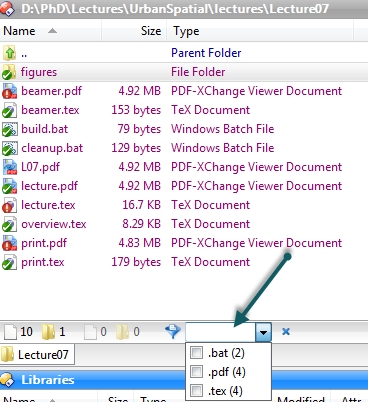Switch to the Lecture07 folder tab
368x402 pixels.
[37, 354]
